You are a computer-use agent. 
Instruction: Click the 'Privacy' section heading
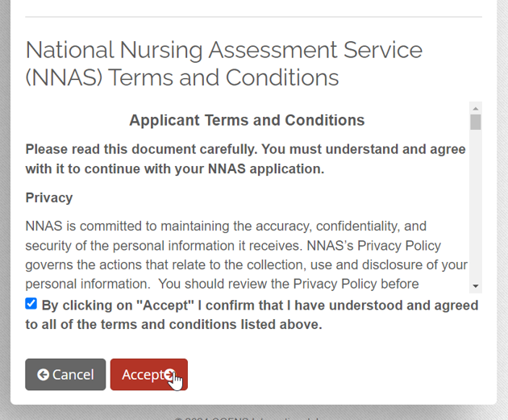pyautogui.click(x=49, y=198)
